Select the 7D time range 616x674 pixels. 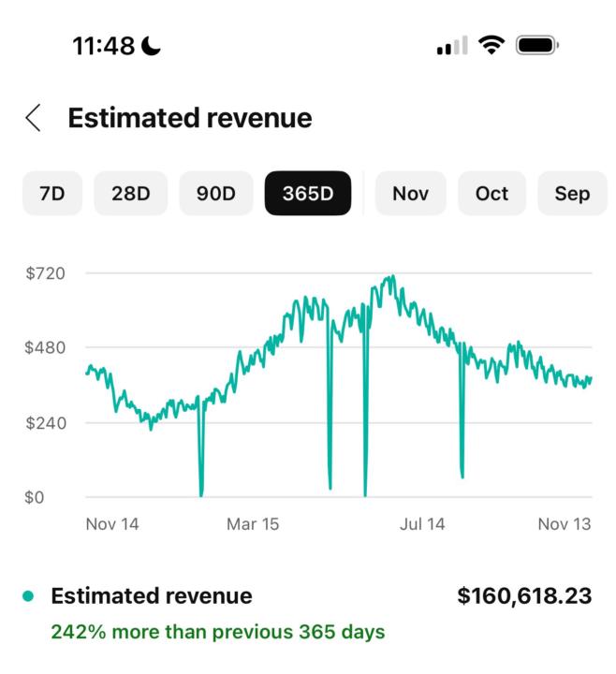click(x=52, y=194)
